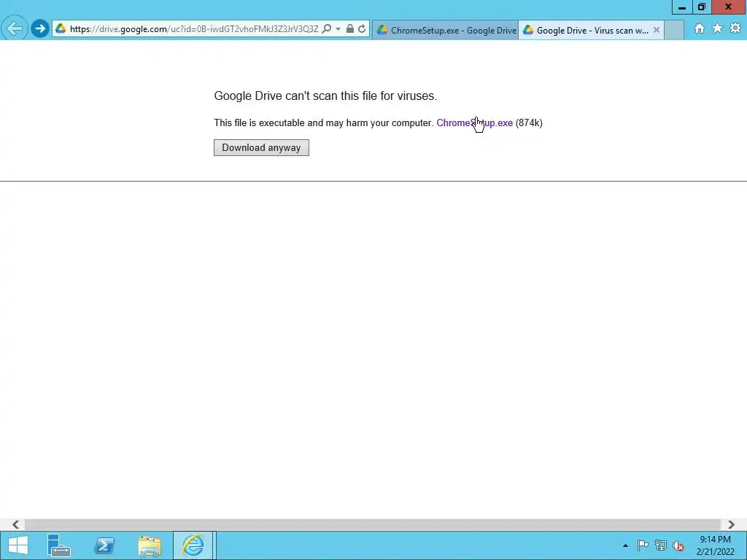The height and width of the screenshot is (560, 747).
Task: Click the heading "Google Drive can't scan this file for viruses."
Action: pyautogui.click(x=325, y=96)
